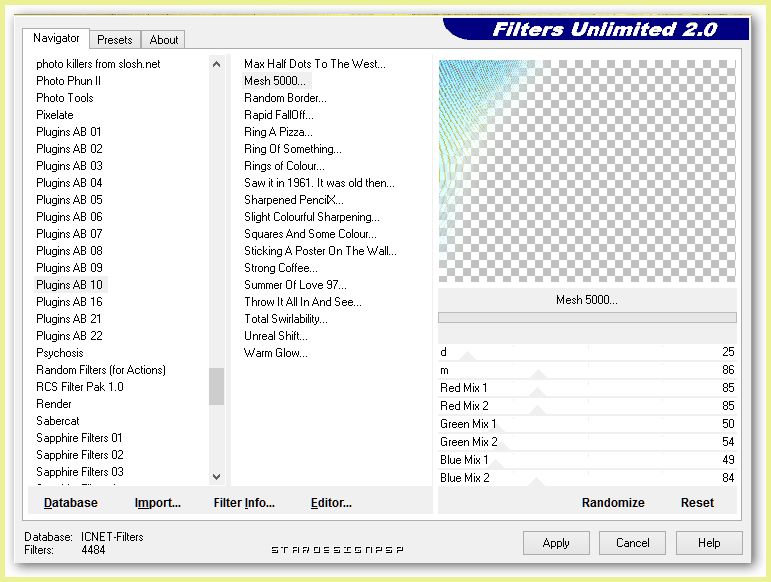The image size is (771, 582).
Task: Select 'Render' category
Action: [x=54, y=404]
